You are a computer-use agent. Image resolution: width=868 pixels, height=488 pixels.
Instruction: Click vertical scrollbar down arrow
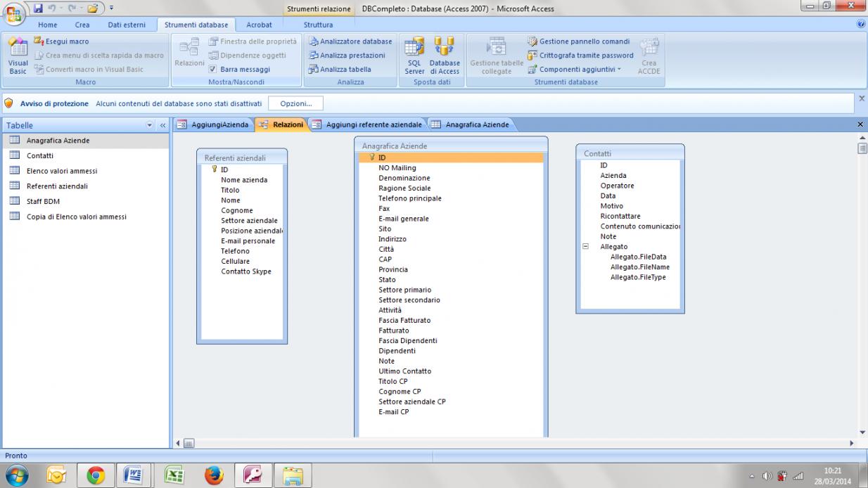862,432
